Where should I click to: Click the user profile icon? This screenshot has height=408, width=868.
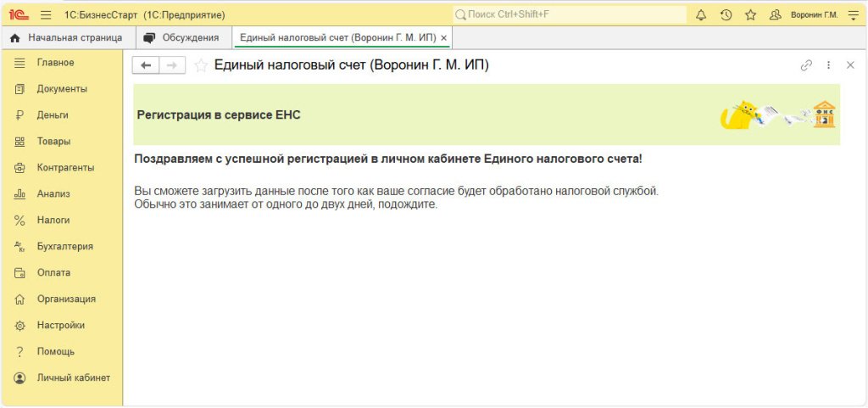(775, 15)
